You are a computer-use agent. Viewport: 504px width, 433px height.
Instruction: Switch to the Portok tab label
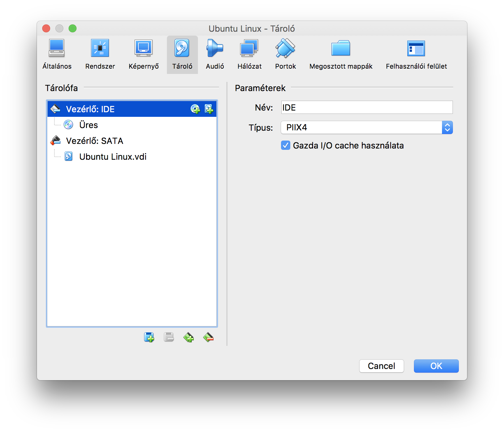point(285,66)
